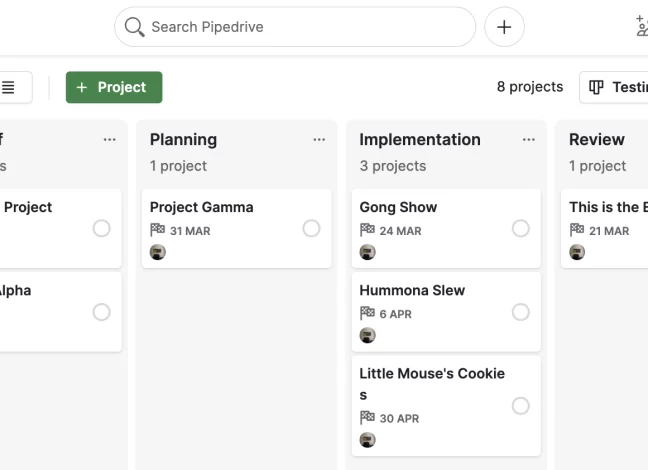Switch to list view icon

click(8, 87)
